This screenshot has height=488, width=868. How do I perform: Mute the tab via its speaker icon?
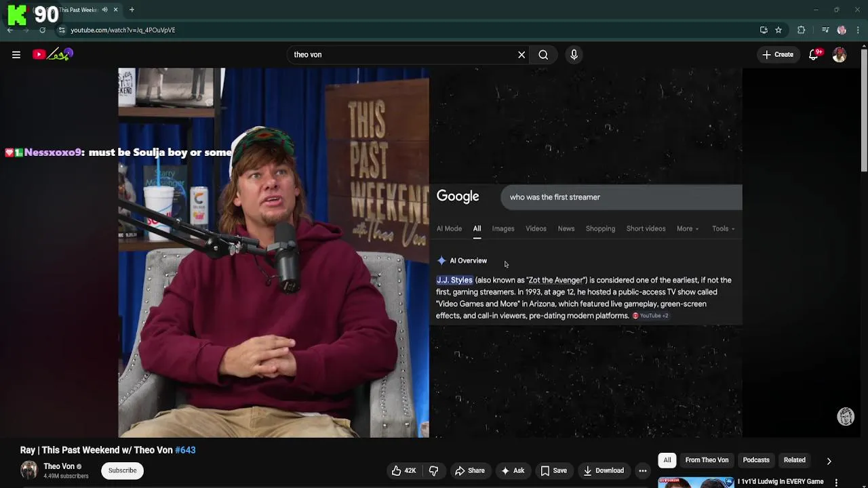(x=104, y=9)
